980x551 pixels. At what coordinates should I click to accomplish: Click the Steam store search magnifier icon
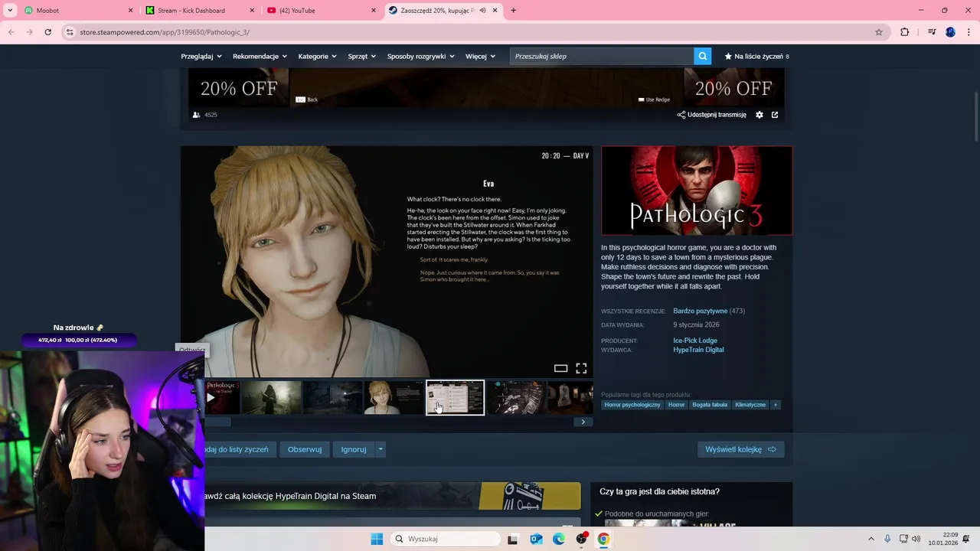pos(703,56)
